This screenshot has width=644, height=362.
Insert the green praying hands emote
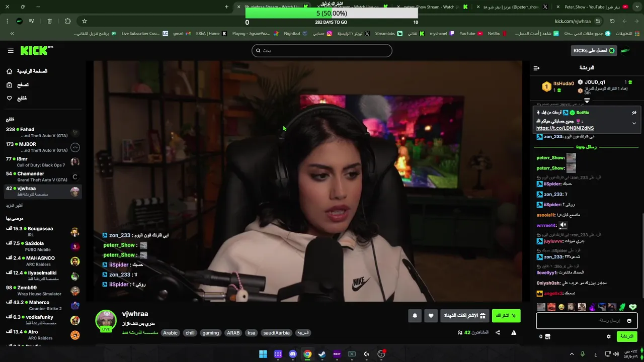point(622,307)
